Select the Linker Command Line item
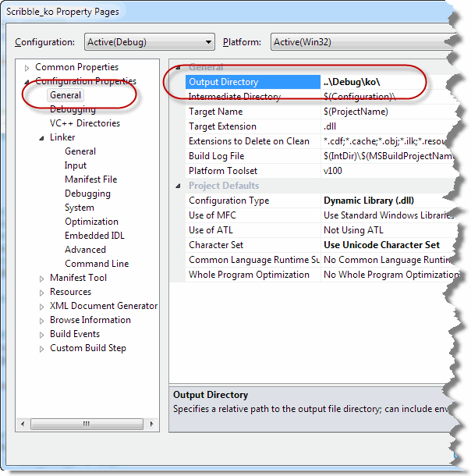Viewport: 471px width, 476px height. coord(97,264)
